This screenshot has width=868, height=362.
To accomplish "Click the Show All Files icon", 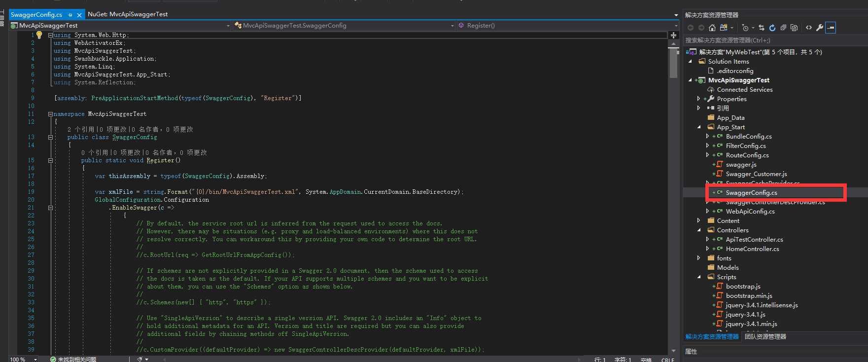I will [x=794, y=28].
